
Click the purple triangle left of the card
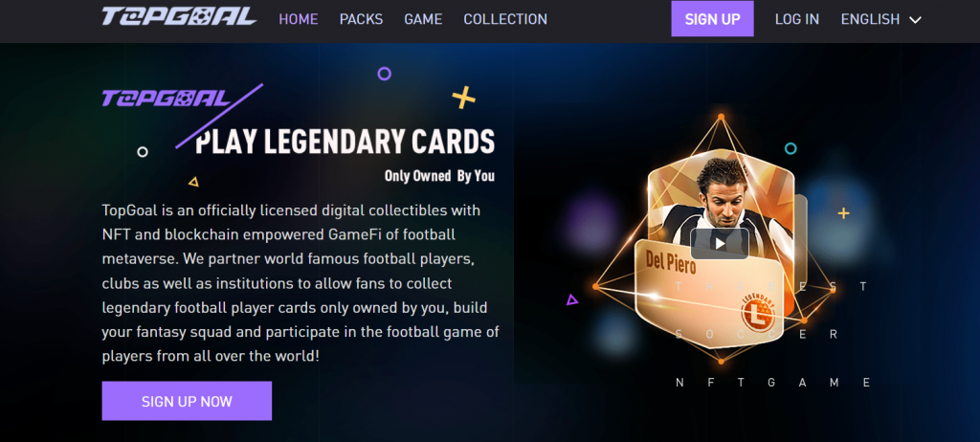[571, 300]
